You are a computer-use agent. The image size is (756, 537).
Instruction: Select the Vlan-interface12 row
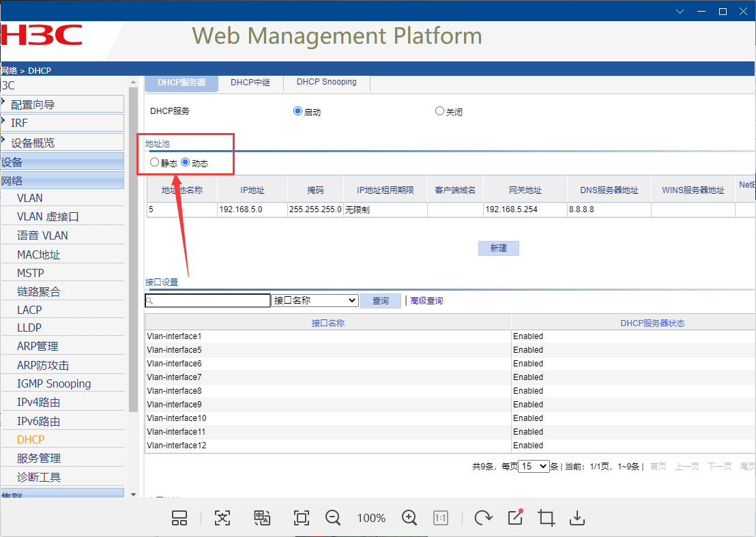(x=450, y=446)
